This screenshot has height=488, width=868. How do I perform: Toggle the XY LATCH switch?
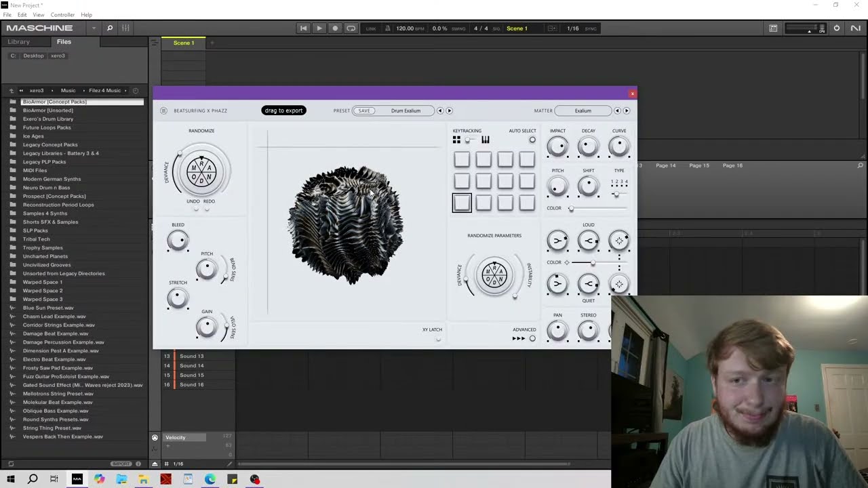point(438,338)
